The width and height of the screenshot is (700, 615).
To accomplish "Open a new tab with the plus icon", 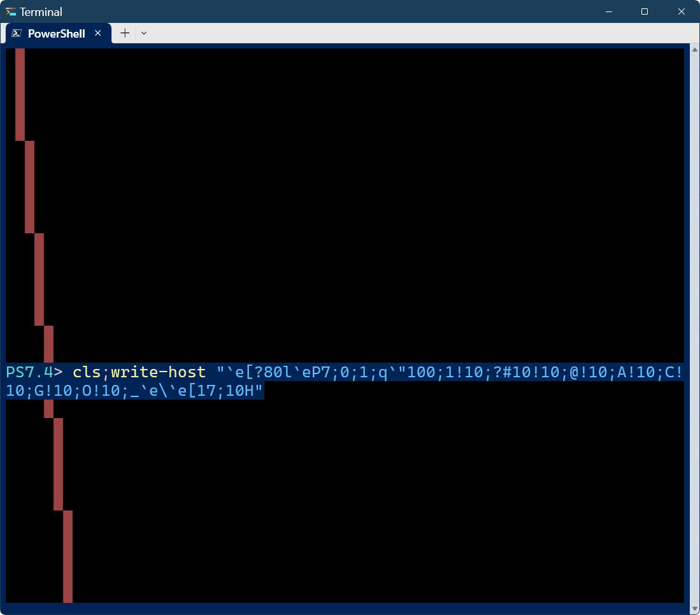I will point(125,33).
